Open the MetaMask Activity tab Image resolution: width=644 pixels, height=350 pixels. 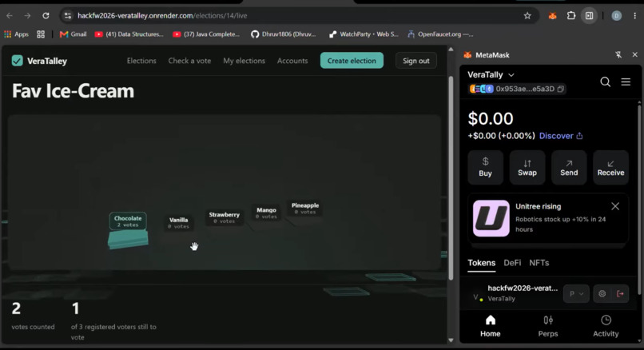click(606, 326)
